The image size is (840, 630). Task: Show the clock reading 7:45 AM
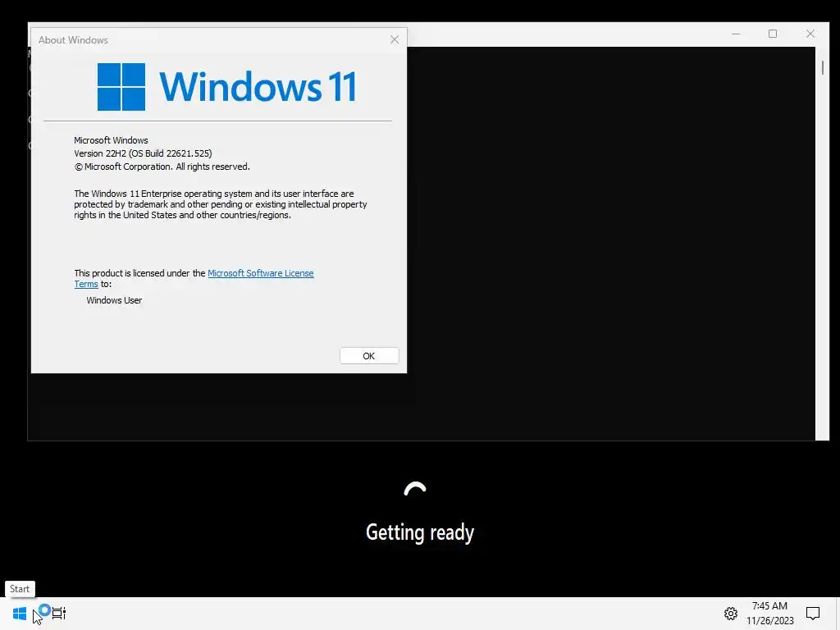click(769, 606)
